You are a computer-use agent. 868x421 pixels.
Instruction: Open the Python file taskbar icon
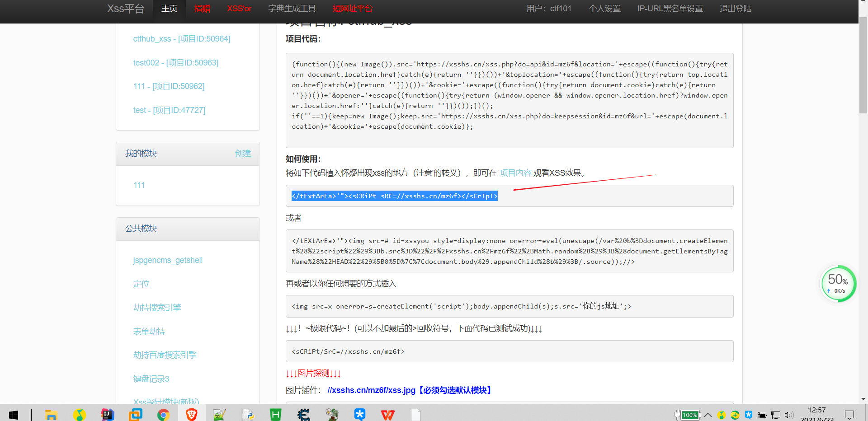[248, 414]
